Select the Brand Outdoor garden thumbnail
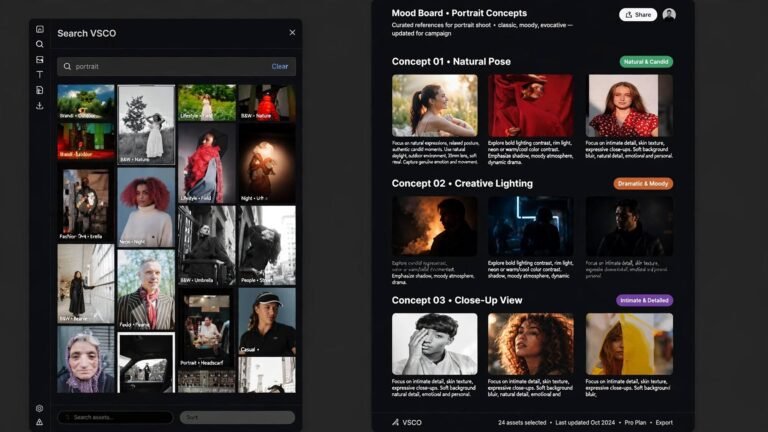768x432 pixels. click(86, 102)
